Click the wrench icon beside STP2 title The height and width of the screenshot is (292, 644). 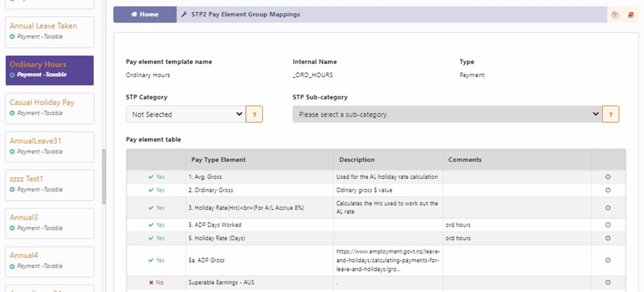[184, 15]
